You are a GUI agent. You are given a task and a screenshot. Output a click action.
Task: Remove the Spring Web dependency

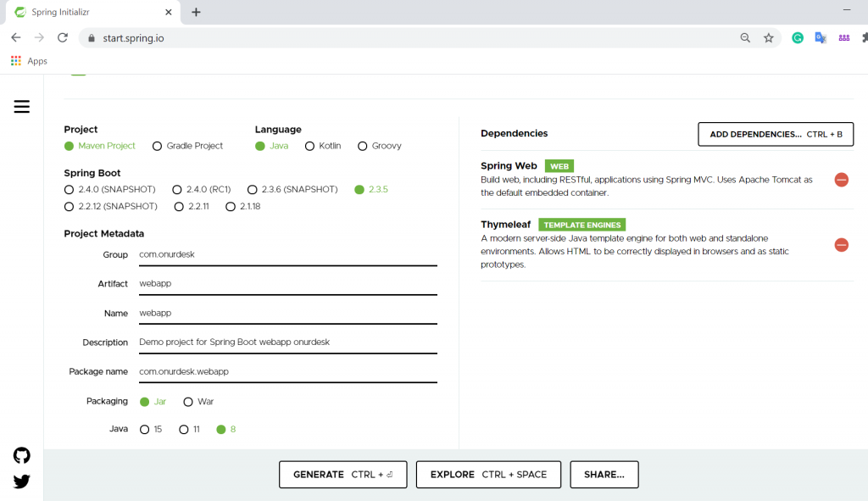pos(842,180)
